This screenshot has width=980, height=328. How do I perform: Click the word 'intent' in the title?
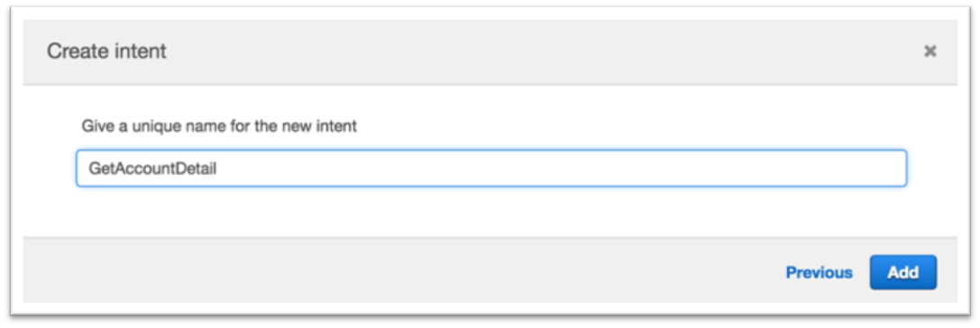pos(140,51)
